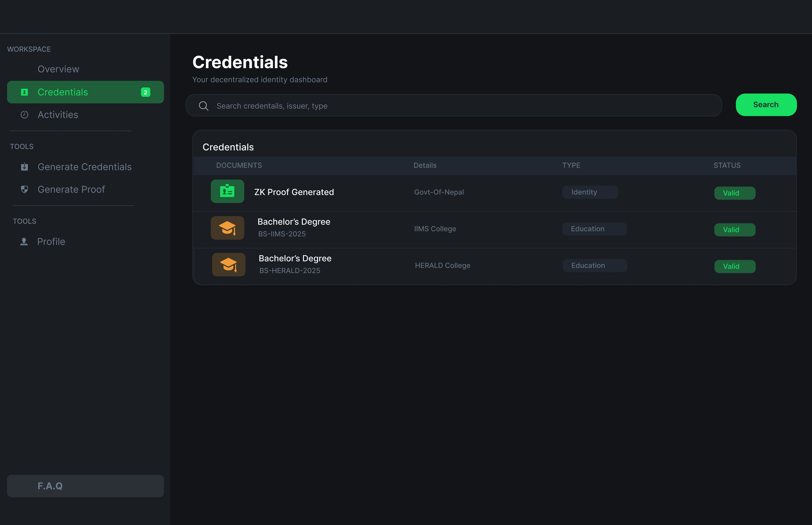The image size is (812, 525).
Task: Open the F.A.Q button
Action: pyautogui.click(x=85, y=486)
